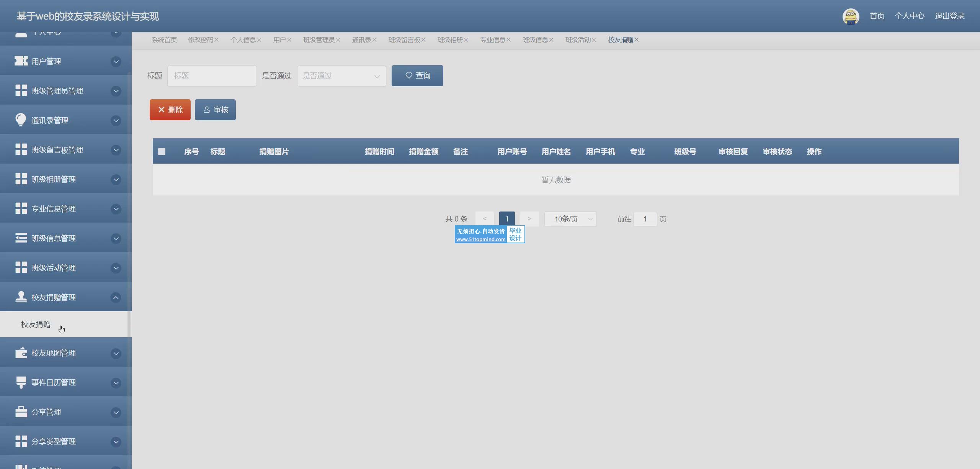Close the 专业信息 tab
980x469 pixels.
pos(508,40)
